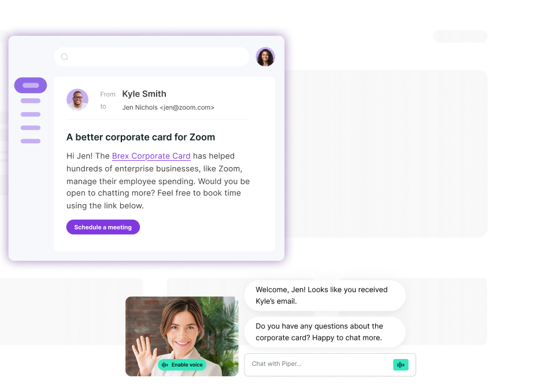Click the Schedule a meeting button

(103, 227)
